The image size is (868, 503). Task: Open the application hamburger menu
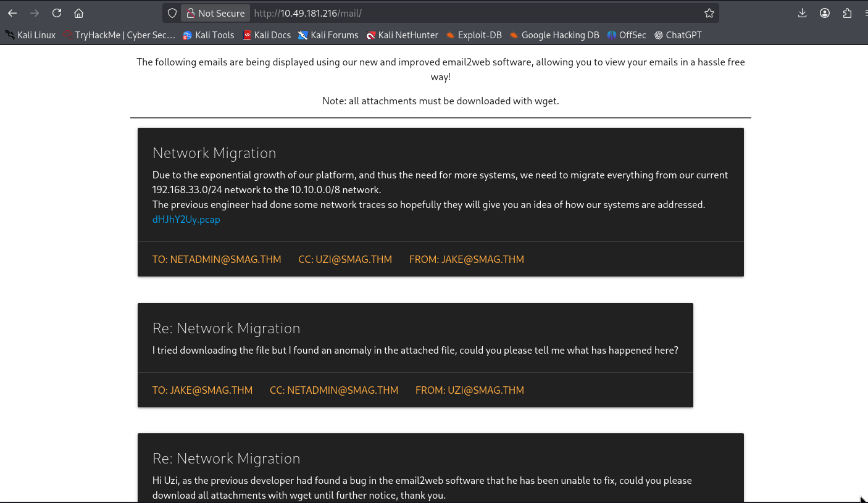[x=865, y=13]
